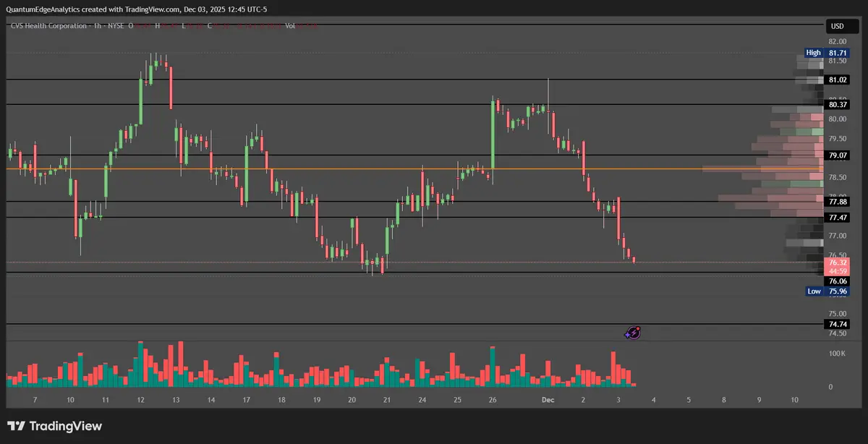
Task: Select the 77.88 horizontal line price label
Action: 838,202
